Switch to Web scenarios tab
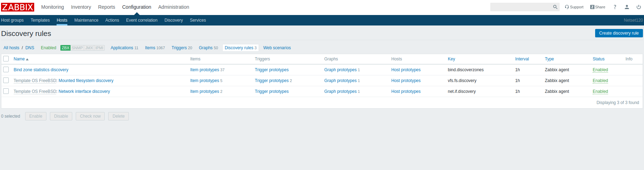 point(277,48)
